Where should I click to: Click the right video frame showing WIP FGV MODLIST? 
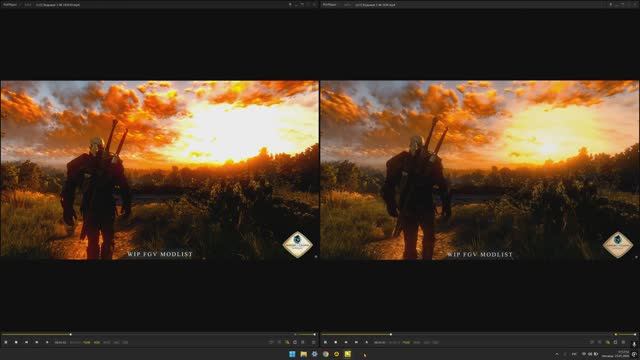pyautogui.click(x=480, y=170)
